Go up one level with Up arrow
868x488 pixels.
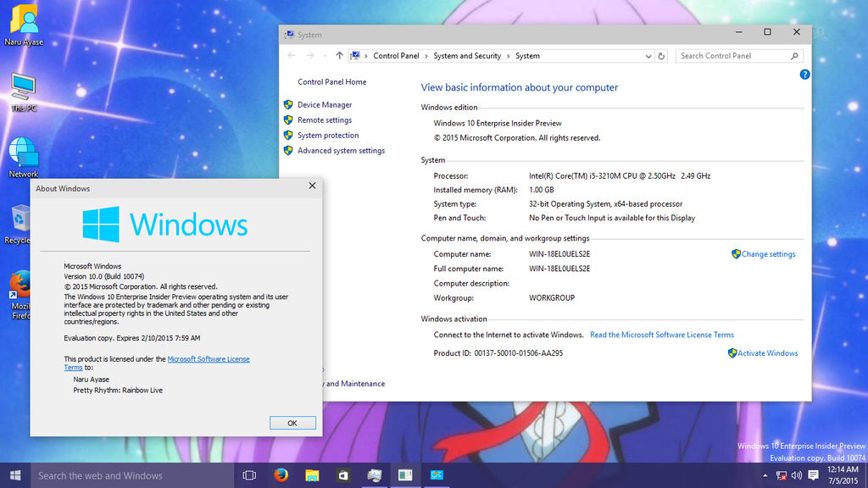(339, 56)
